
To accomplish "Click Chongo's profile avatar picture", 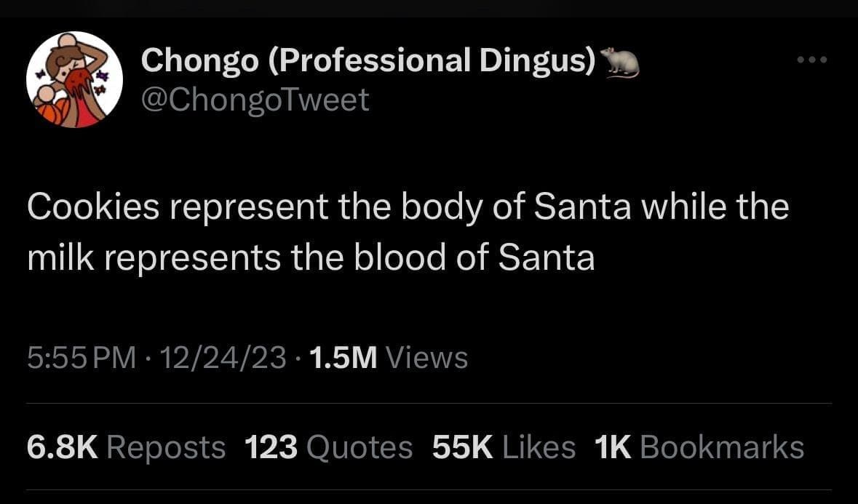I will point(74,80).
